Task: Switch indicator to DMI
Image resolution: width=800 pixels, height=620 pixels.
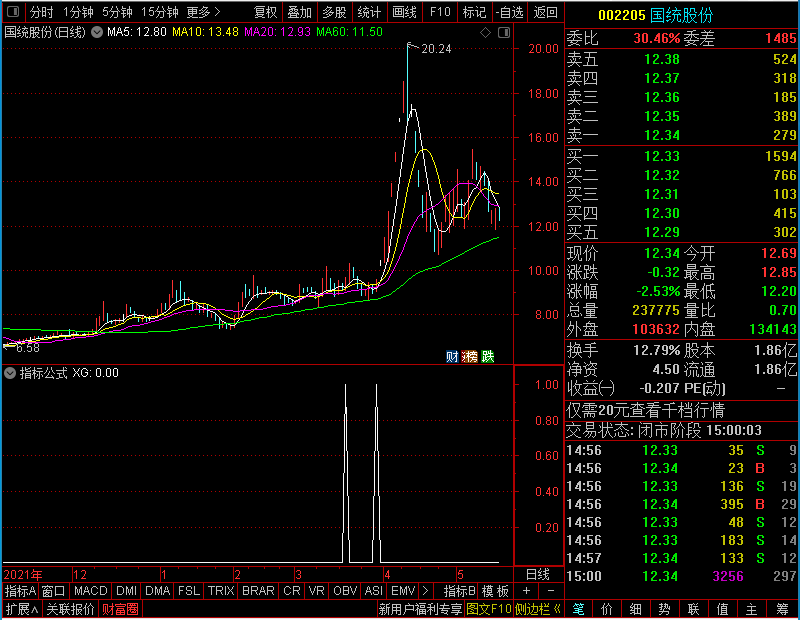Action: pyautogui.click(x=126, y=591)
